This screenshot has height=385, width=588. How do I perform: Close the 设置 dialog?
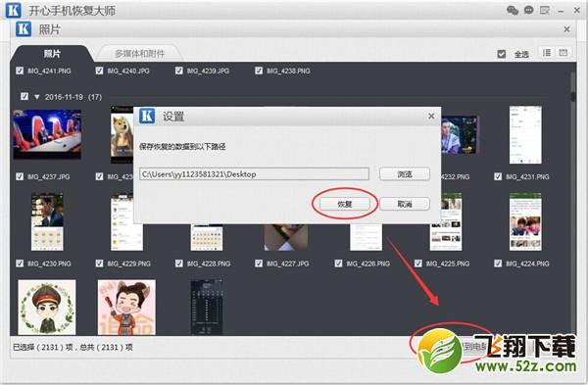tap(431, 117)
